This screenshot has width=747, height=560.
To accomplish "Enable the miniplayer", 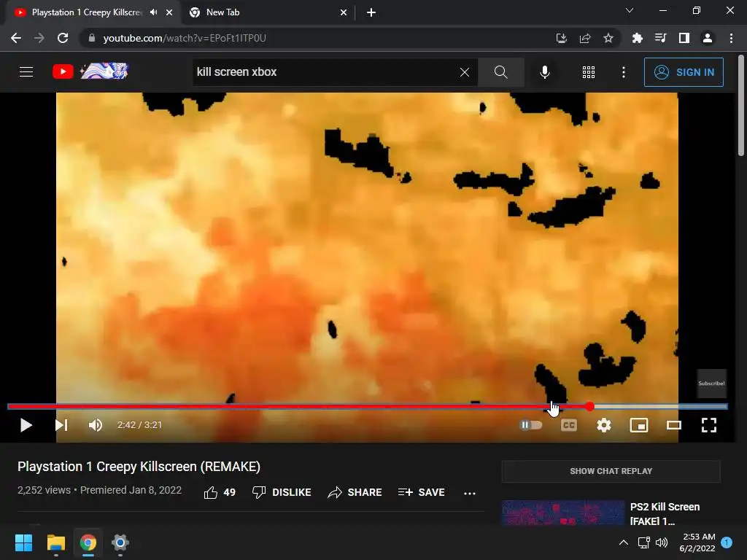I will [x=639, y=425].
